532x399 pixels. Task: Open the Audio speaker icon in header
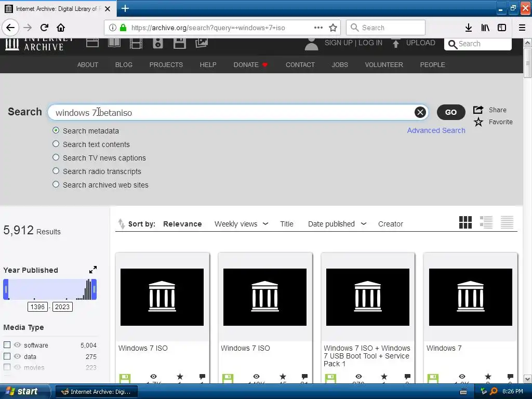coord(158,44)
